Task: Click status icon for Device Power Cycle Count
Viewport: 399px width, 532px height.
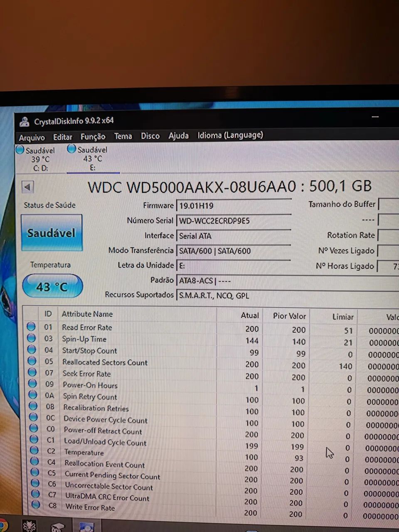Action: (x=34, y=417)
